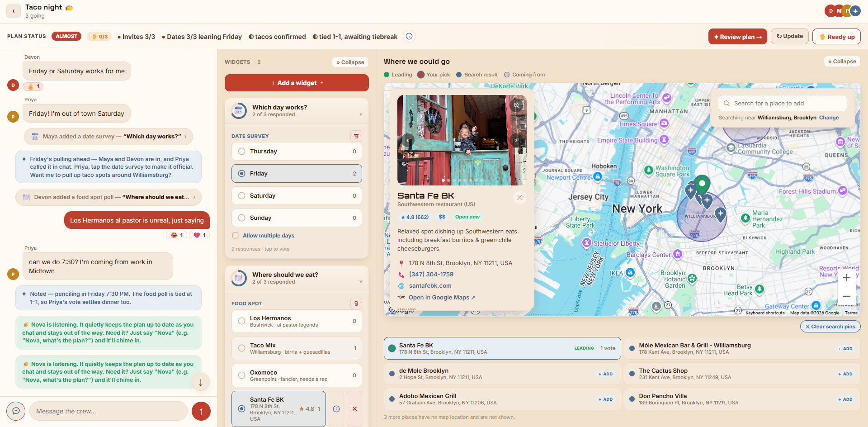Vote for Oxomoco in food poll
This screenshot has width=868, height=427.
(297, 375)
